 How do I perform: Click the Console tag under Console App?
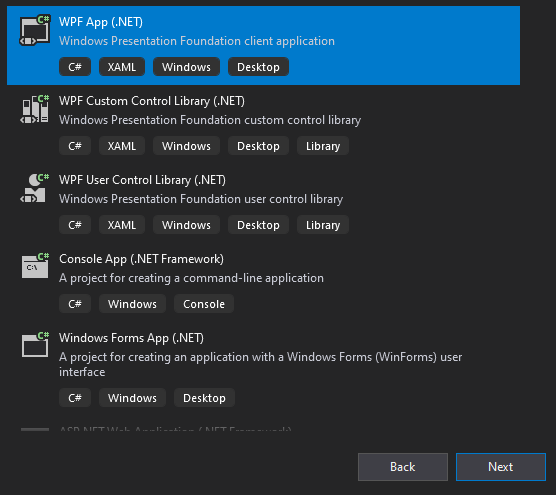(204, 304)
